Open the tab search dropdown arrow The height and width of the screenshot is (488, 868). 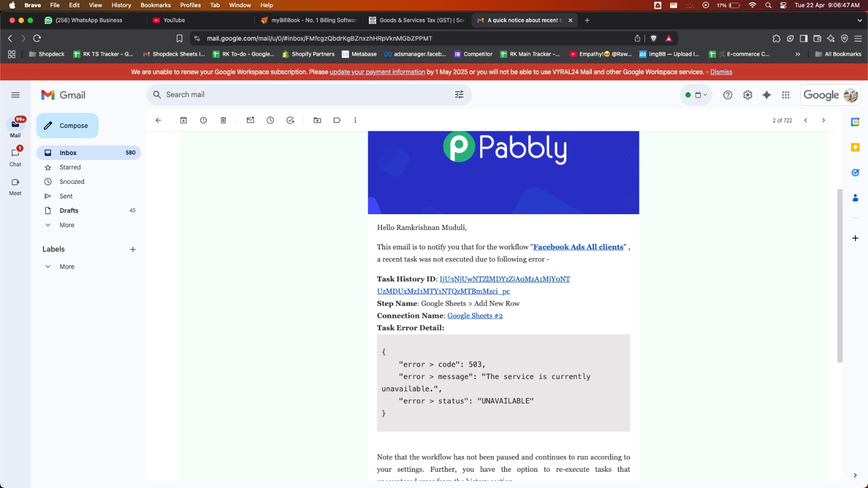pyautogui.click(x=859, y=21)
